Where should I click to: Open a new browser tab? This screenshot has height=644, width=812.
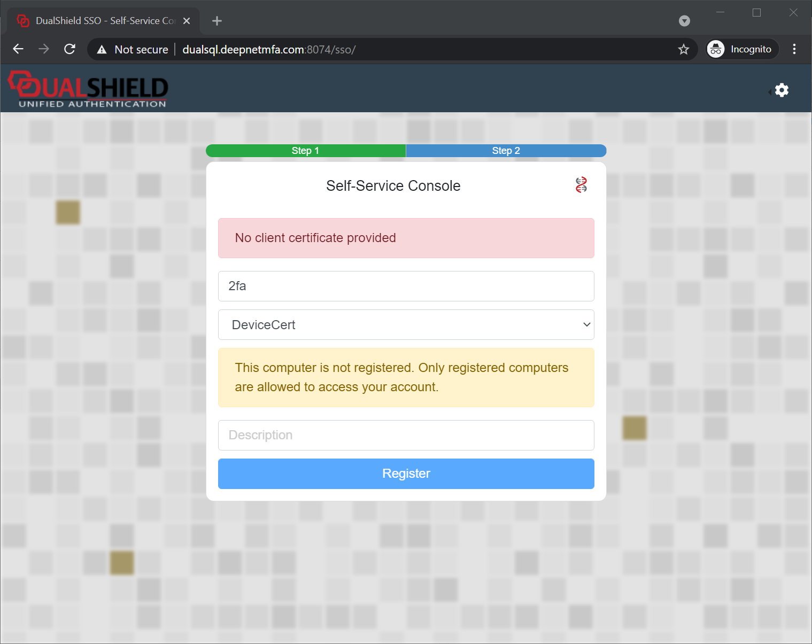(216, 21)
